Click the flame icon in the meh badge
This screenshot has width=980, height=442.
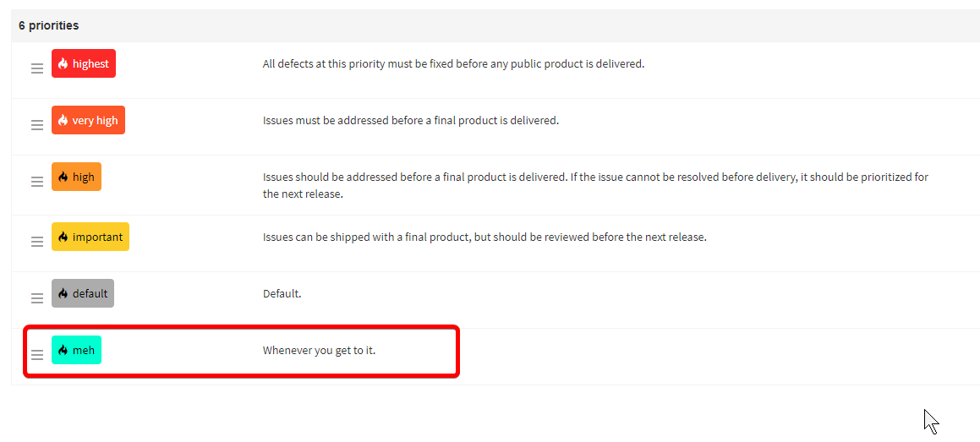[x=63, y=350]
